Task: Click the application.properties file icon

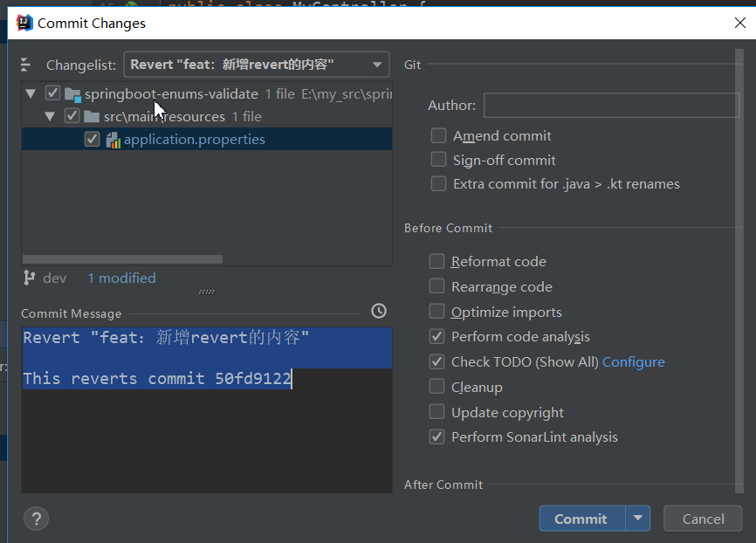Action: [x=113, y=140]
